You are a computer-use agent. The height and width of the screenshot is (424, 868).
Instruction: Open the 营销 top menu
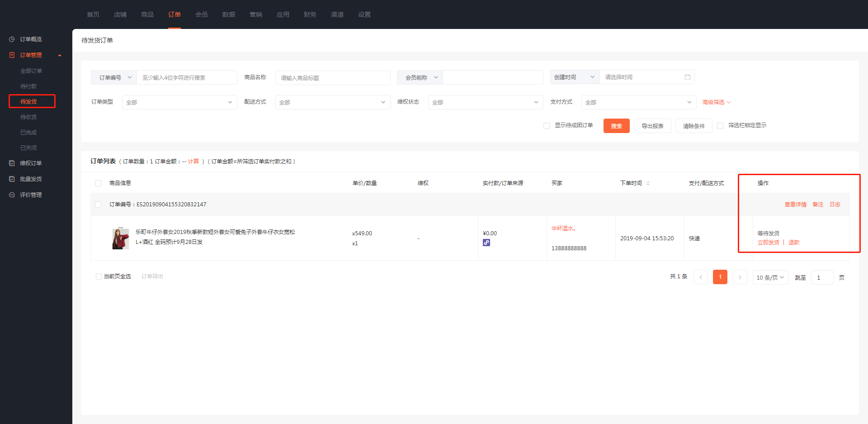[x=256, y=14]
